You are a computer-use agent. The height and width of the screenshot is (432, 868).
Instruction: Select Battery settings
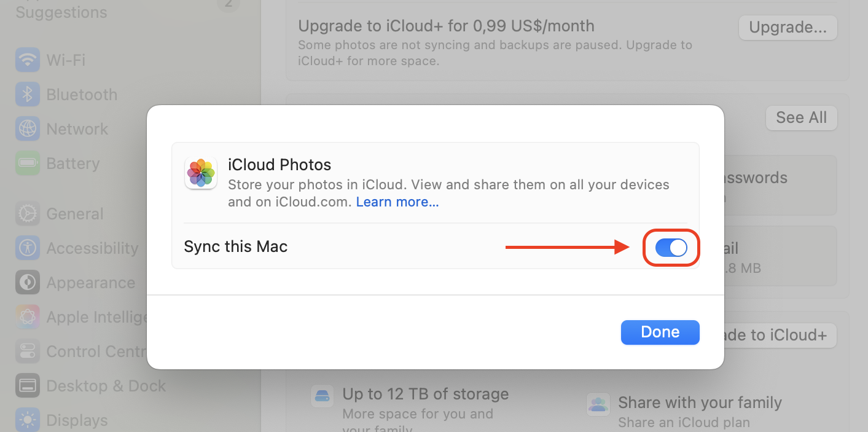(x=72, y=163)
